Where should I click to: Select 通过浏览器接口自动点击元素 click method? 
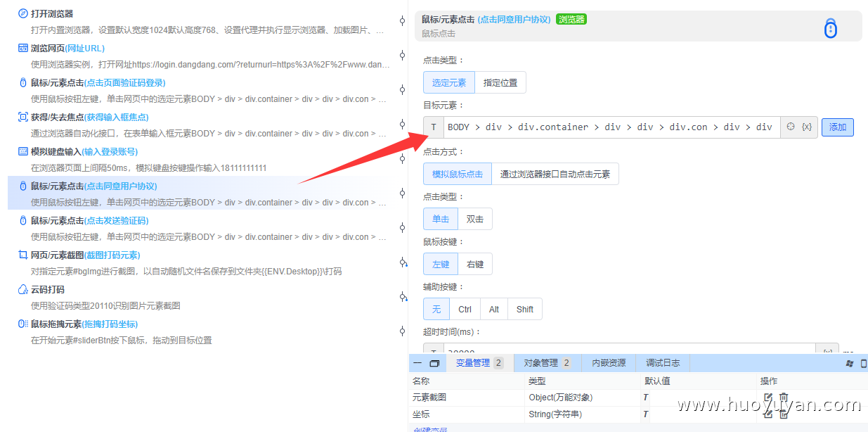pos(555,174)
